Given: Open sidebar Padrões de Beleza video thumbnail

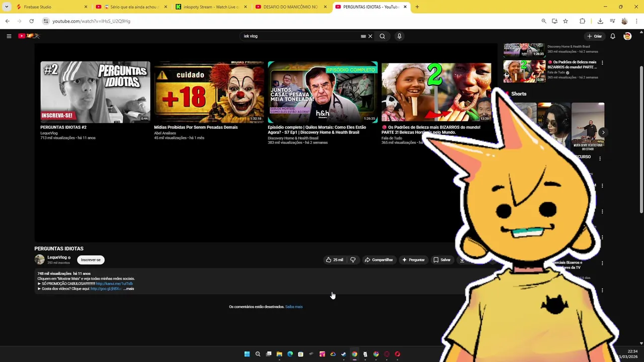Looking at the screenshot, I should 524,71.
